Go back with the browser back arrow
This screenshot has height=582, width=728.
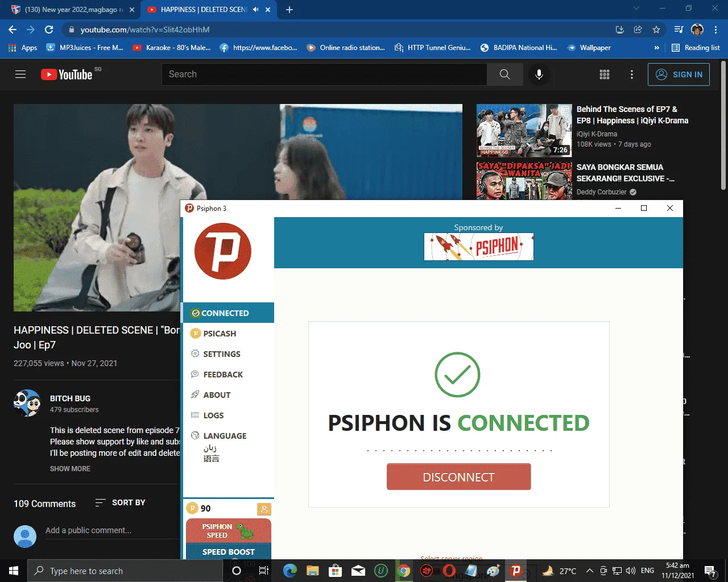pyautogui.click(x=13, y=30)
